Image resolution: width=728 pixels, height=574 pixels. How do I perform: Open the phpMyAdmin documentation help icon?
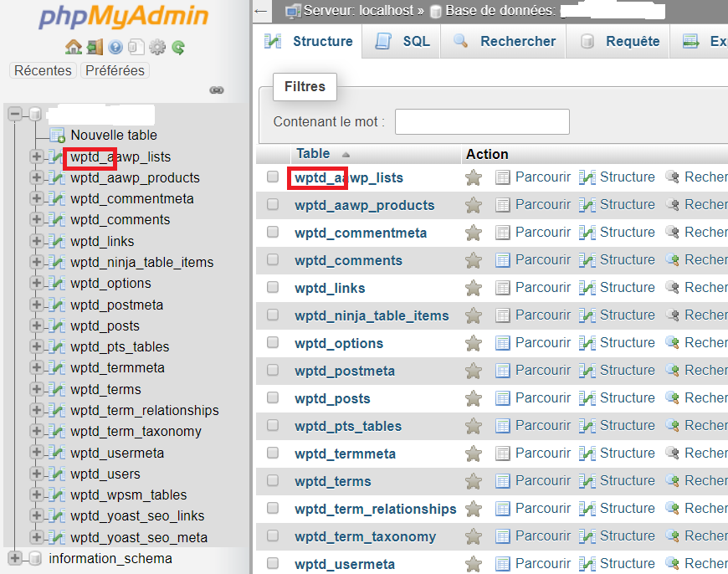point(115,47)
